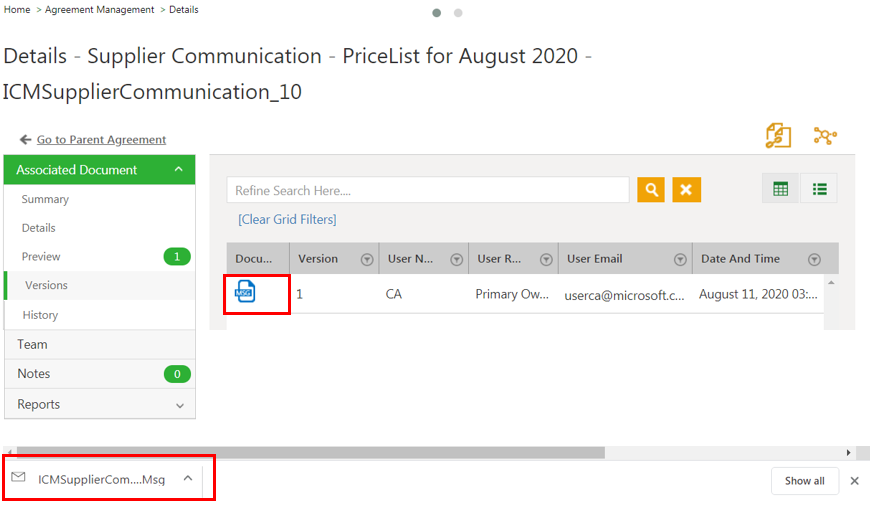871x513 pixels.
Task: Click the horizontal scrollbar thumb
Action: (x=310, y=452)
